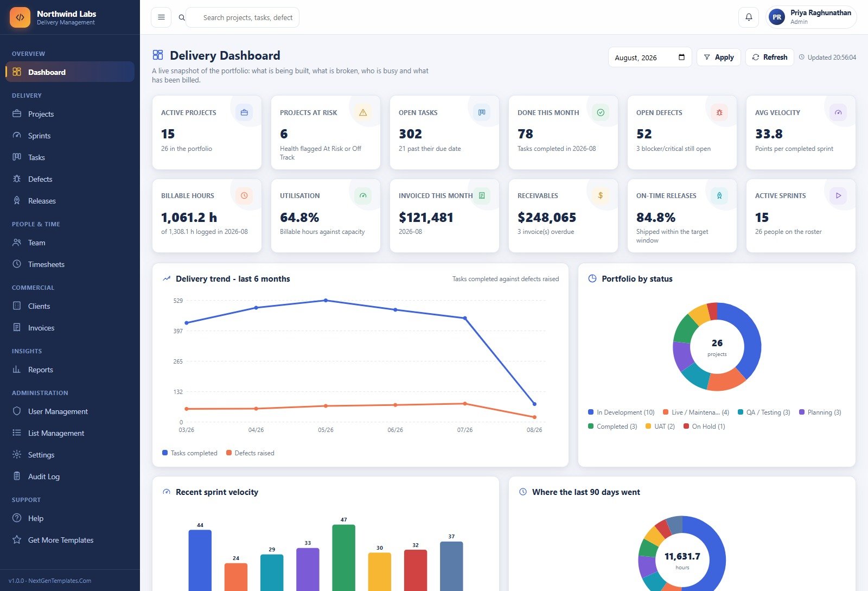Open Releases in the sidebar
The width and height of the screenshot is (868, 591).
click(70, 201)
